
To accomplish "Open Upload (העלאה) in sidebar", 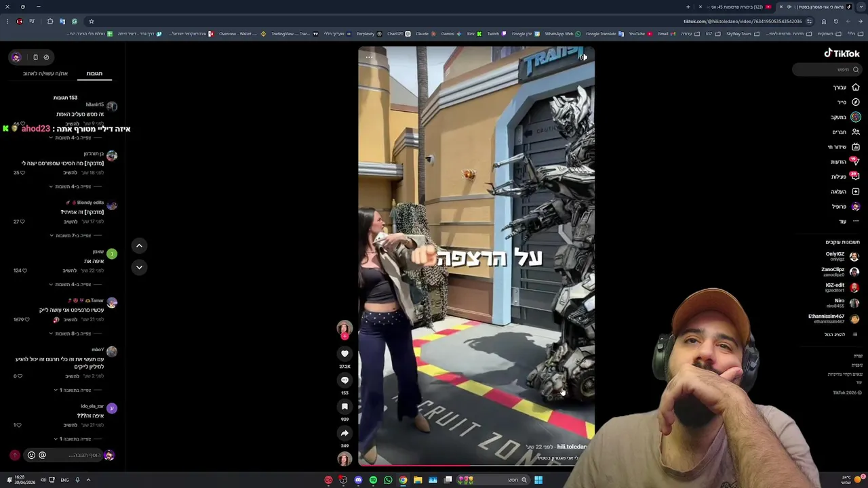I will [x=846, y=192].
